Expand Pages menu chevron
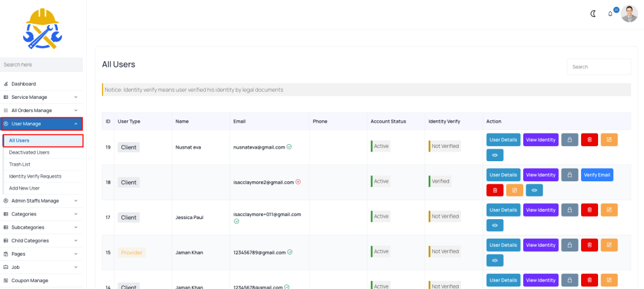The width and height of the screenshot is (644, 289). [76, 254]
